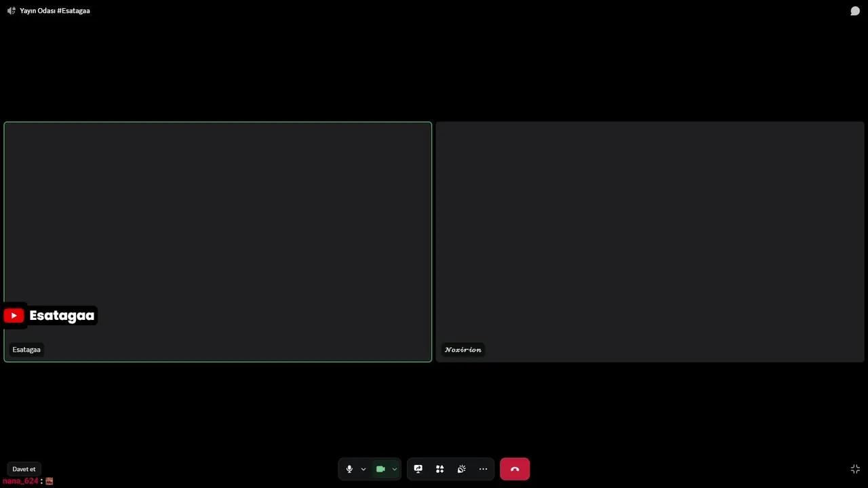868x488 pixels.
Task: Click the Esatagaa name label
Action: (x=26, y=350)
